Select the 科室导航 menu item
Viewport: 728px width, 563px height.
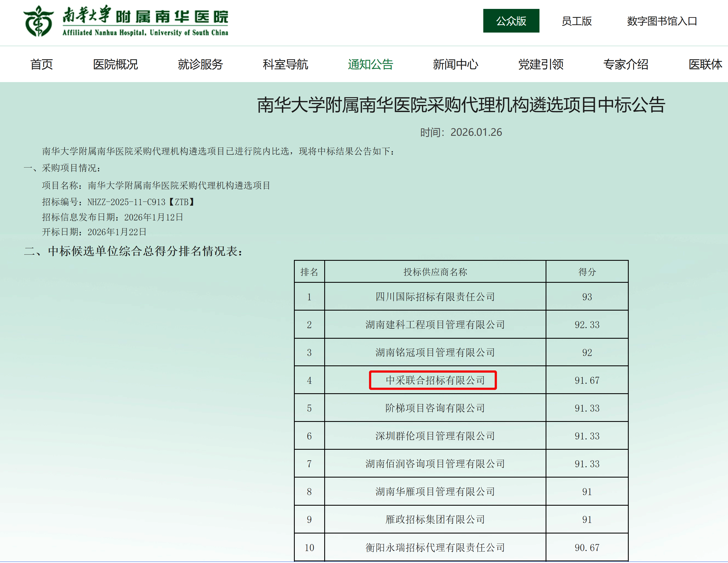[x=285, y=64]
